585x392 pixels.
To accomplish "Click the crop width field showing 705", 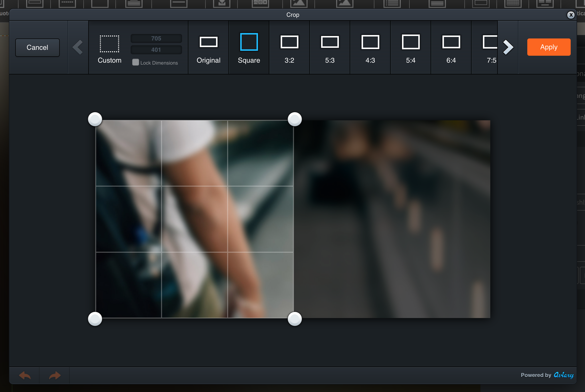I will click(156, 38).
